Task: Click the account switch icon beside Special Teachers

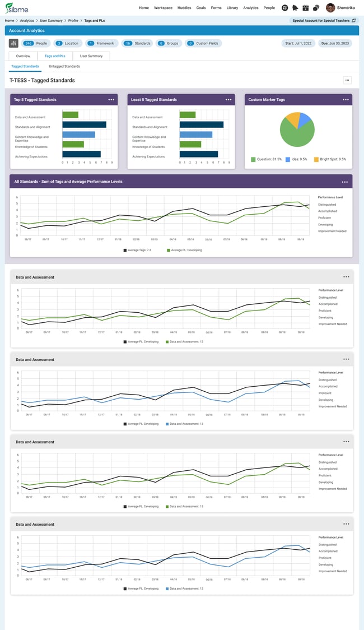Action: (353, 21)
